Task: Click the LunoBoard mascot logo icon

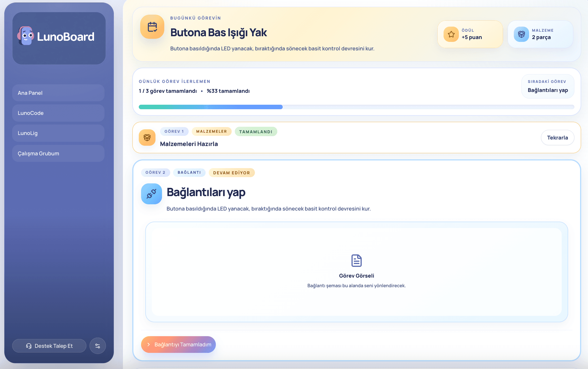Action: [25, 36]
